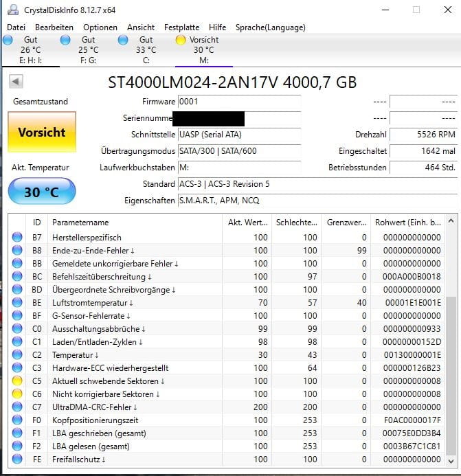The height and width of the screenshot is (476, 461).
Task: Open the Datei menu
Action: point(16,27)
